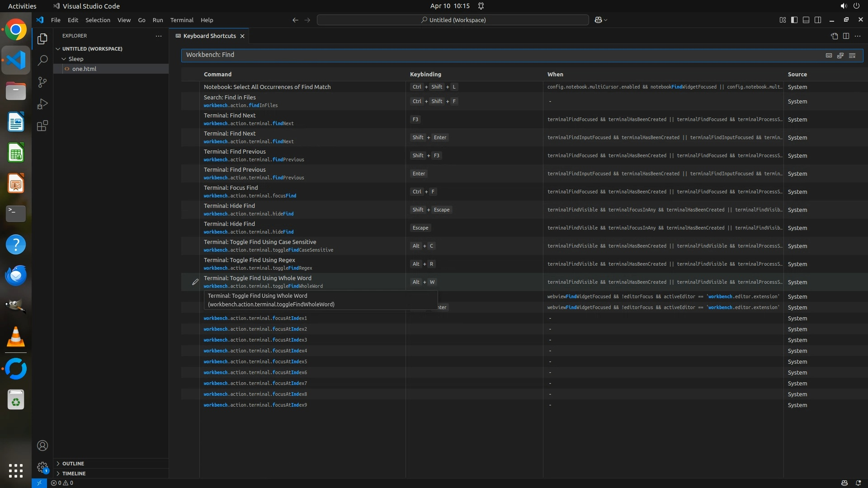Toggle Primary Side Bar visibility
Screen dimensions: 868x488
[x=794, y=20]
